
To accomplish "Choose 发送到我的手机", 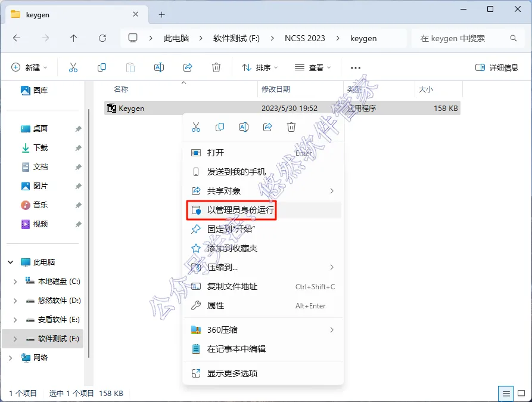I will 263,172.
